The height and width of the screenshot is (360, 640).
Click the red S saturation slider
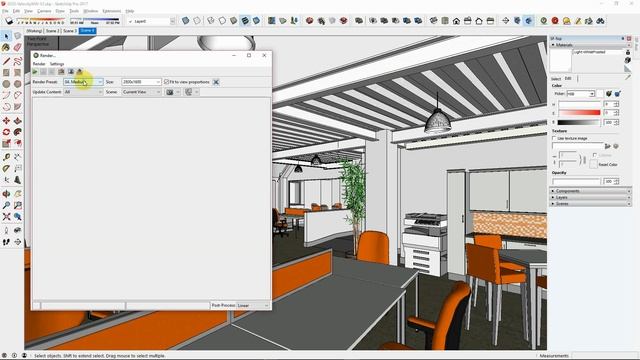(x=579, y=113)
